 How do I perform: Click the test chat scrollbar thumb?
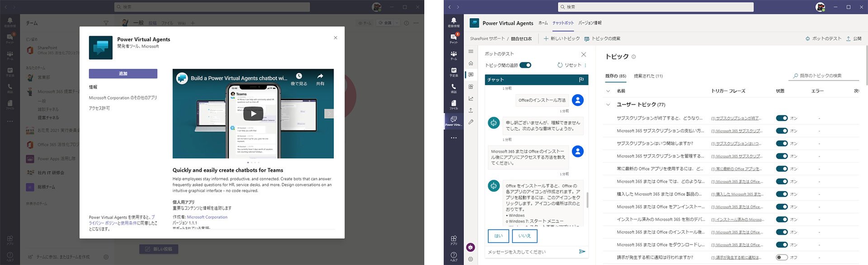[x=587, y=200]
